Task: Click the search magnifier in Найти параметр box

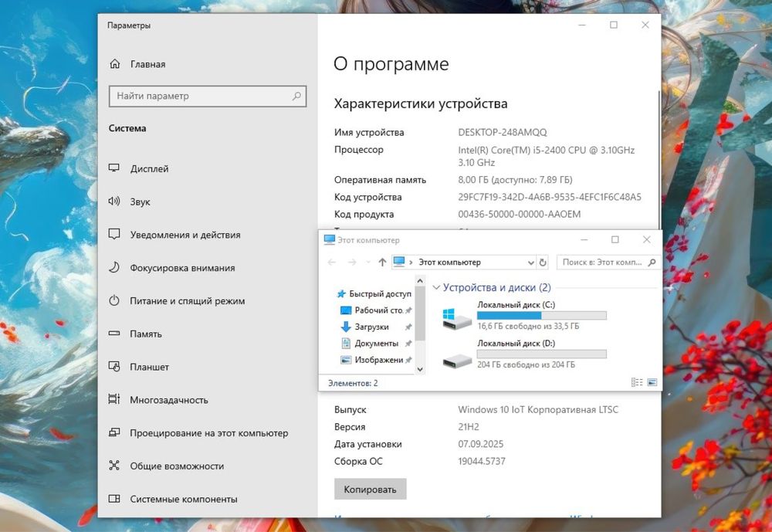Action: [296, 96]
